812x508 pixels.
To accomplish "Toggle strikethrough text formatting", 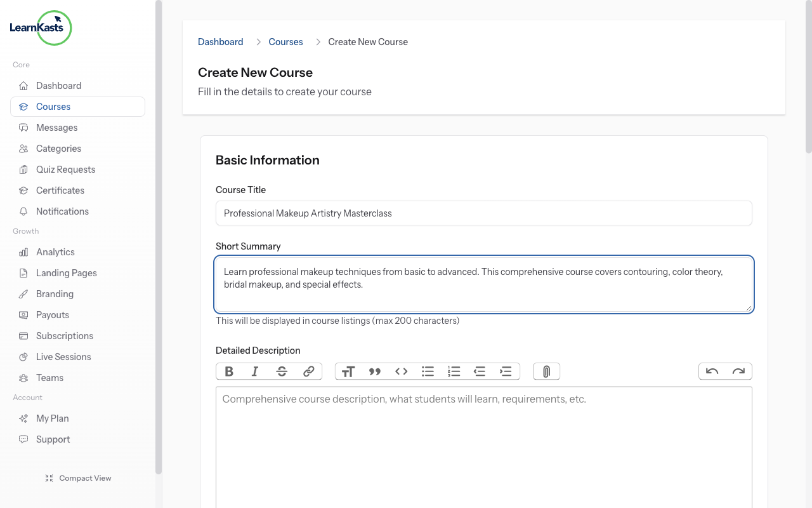I will tap(282, 371).
